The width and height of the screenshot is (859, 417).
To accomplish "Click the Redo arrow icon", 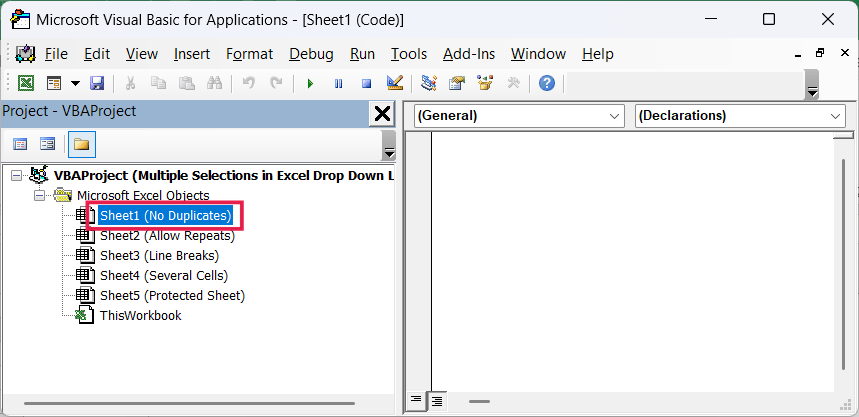I will tap(276, 83).
